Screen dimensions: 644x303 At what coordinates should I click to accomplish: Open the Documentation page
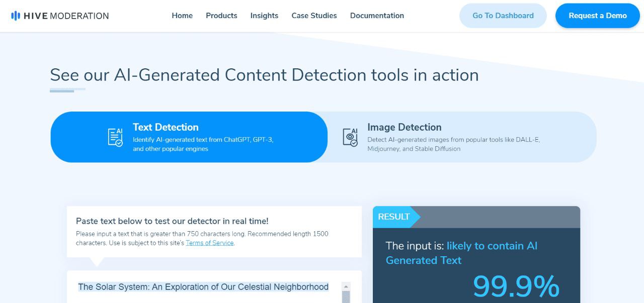pos(377,16)
